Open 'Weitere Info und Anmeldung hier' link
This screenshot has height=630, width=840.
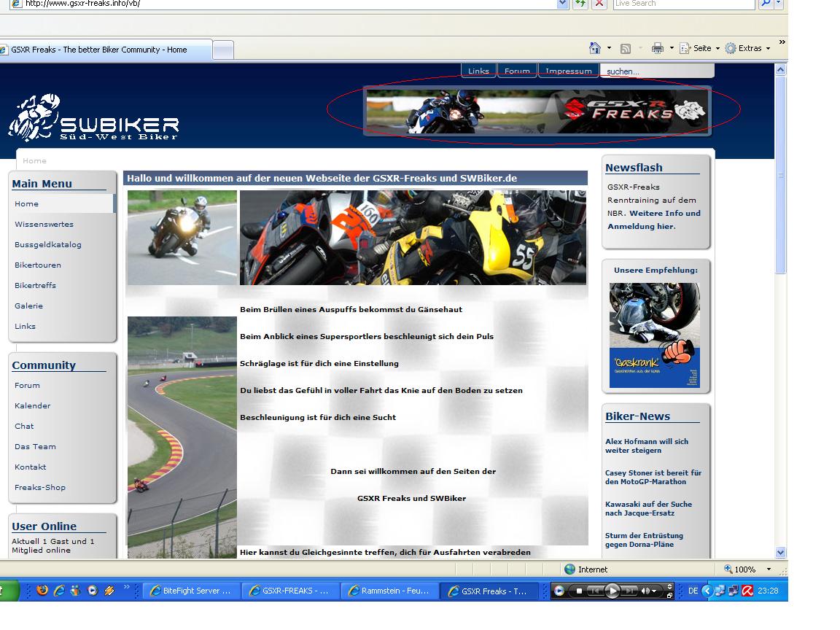(x=653, y=219)
